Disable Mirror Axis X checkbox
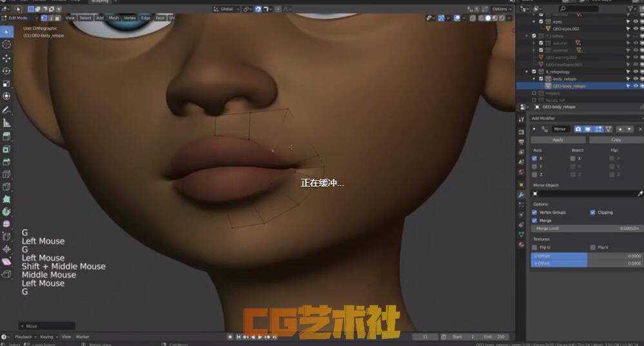Screen dimensions: 644x346 534,158
